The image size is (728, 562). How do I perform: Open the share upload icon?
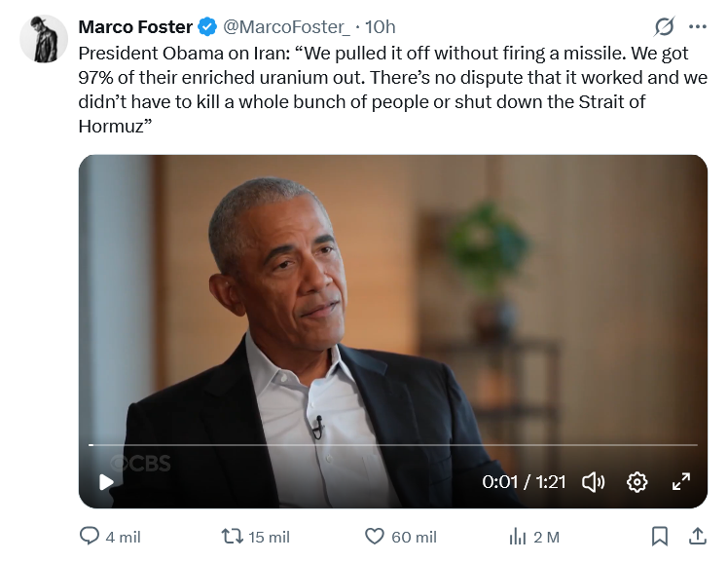(698, 536)
